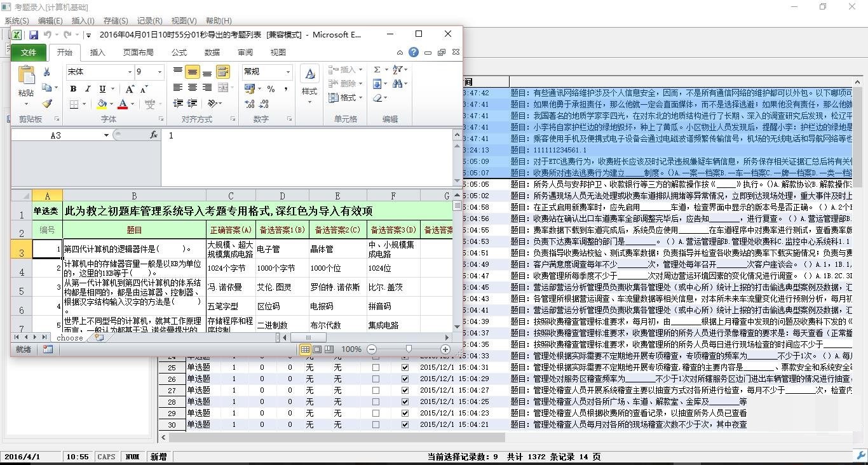Select the Bold formatting icon
This screenshot has width=868, height=465.
coord(74,89)
